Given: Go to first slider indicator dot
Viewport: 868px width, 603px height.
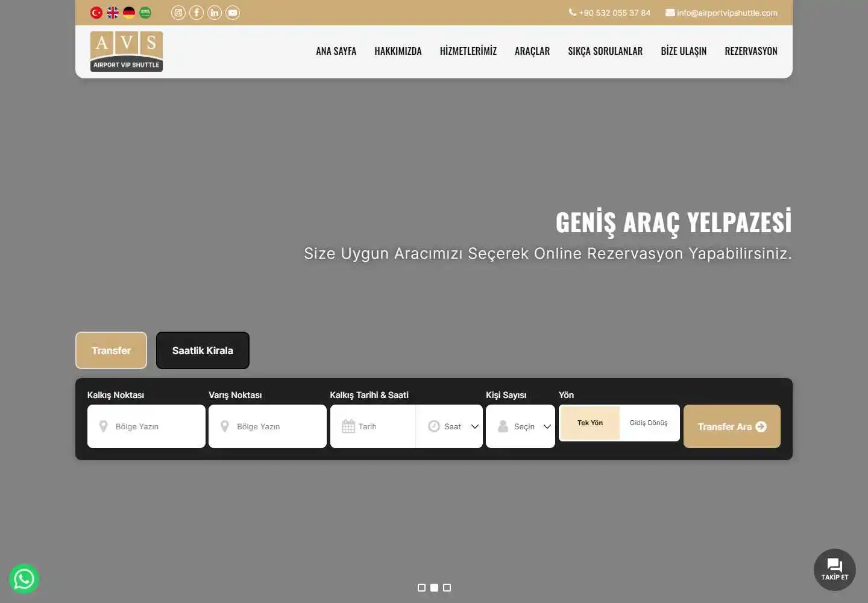Looking at the screenshot, I should (x=421, y=587).
